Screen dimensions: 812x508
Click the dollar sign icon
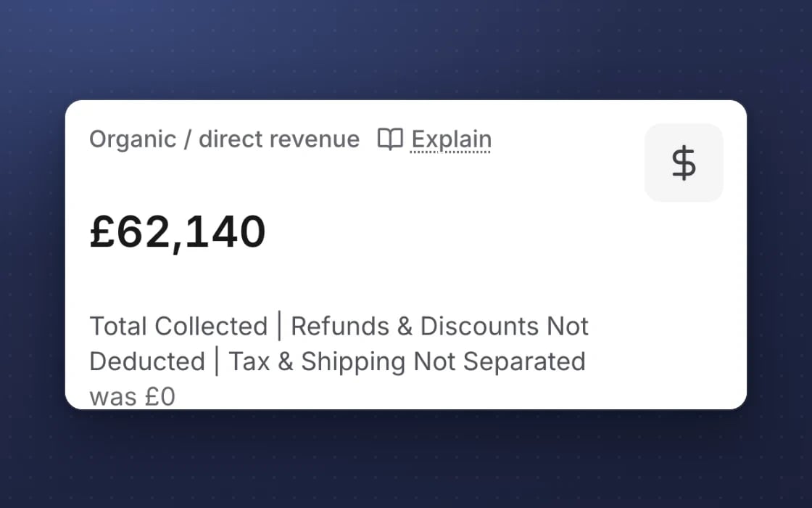[x=684, y=163]
